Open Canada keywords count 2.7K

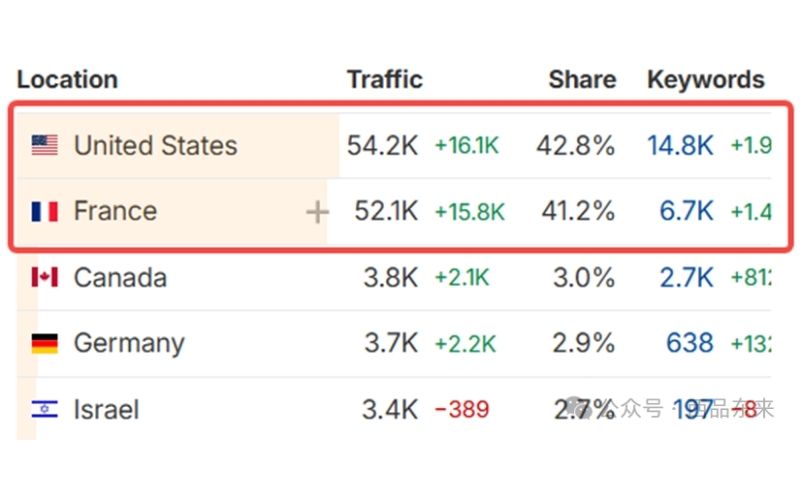686,278
